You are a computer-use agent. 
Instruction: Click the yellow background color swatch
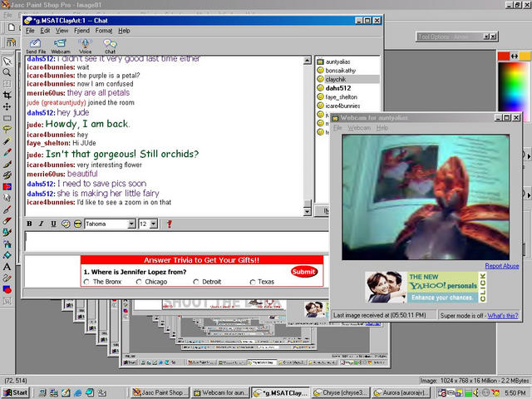(x=525, y=57)
